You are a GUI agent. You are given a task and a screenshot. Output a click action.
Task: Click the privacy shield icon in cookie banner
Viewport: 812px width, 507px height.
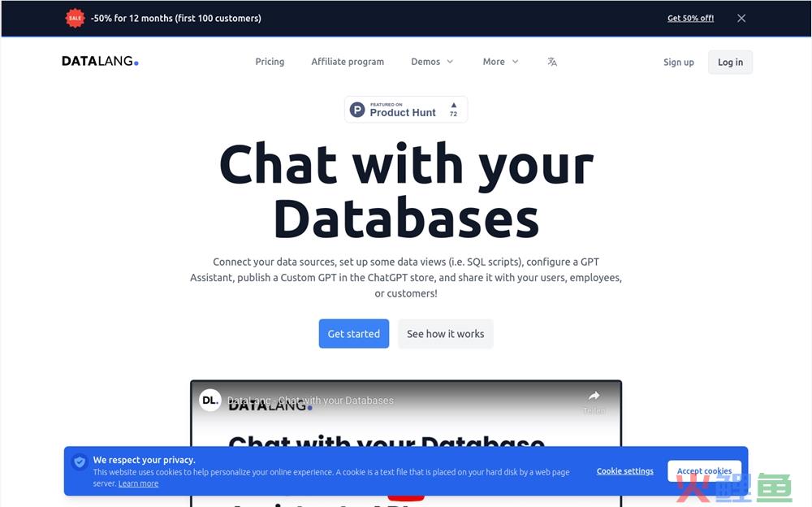point(80,461)
